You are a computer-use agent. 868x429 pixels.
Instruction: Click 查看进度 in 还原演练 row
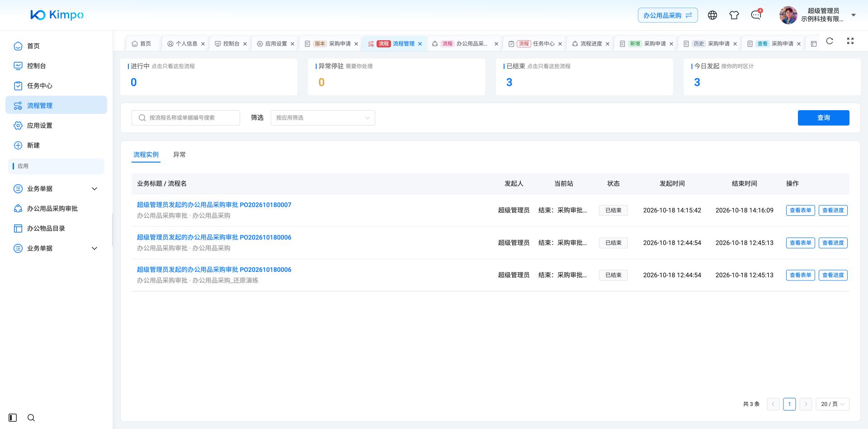[x=833, y=275]
